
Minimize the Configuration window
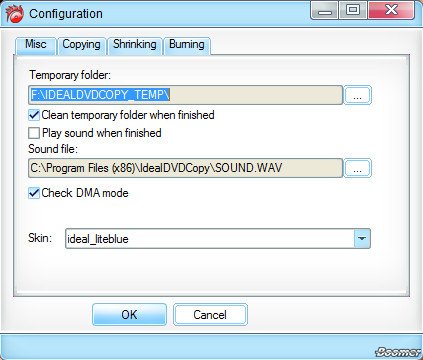(324, 11)
